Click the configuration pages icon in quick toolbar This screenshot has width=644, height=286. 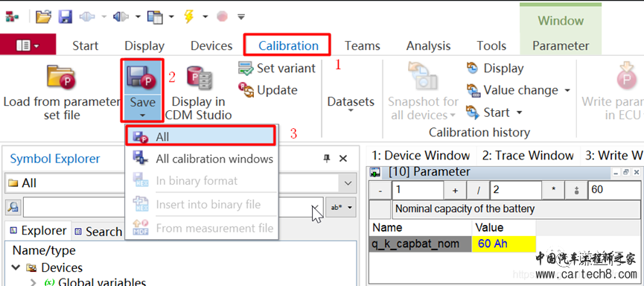coord(156,17)
